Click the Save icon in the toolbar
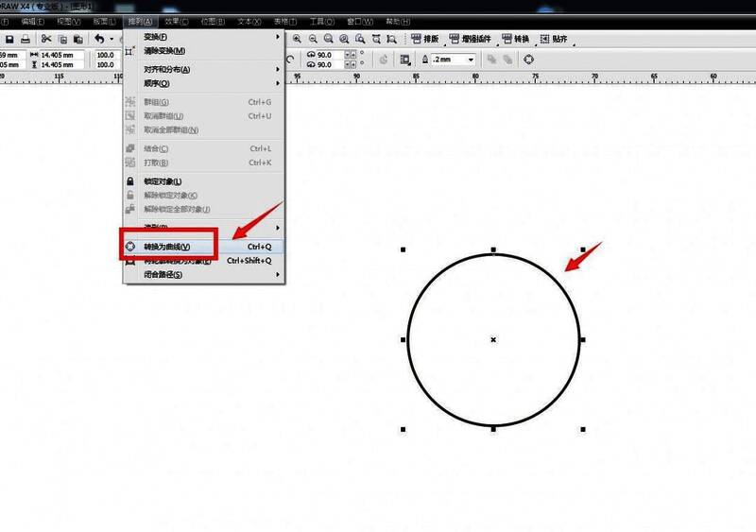This screenshot has width=756, height=532. (9, 39)
